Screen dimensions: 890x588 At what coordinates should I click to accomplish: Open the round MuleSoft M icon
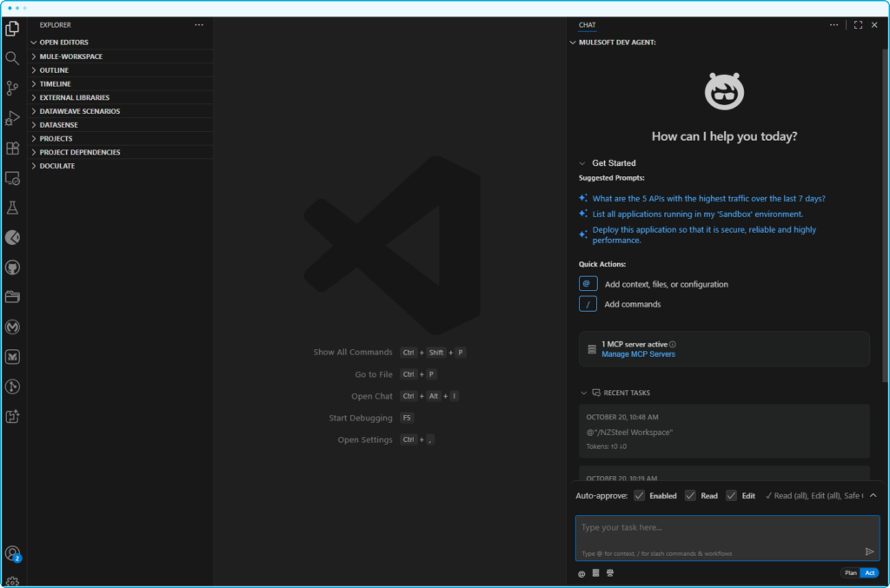(12, 327)
